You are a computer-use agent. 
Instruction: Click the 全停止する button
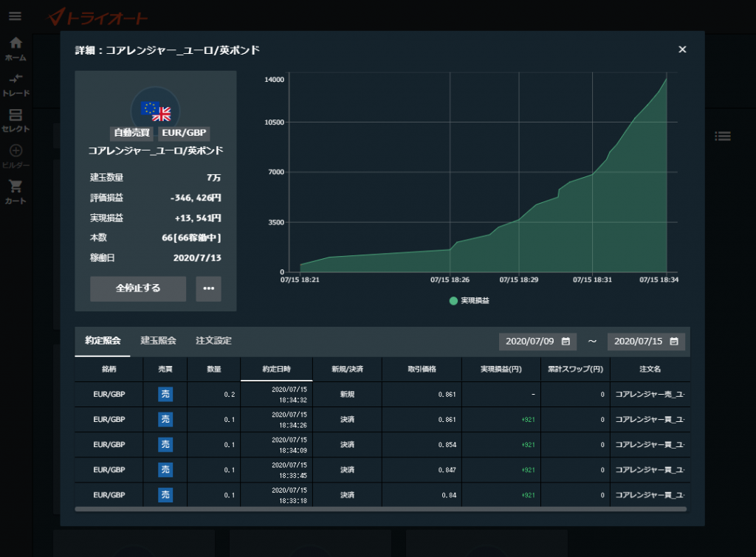point(138,288)
